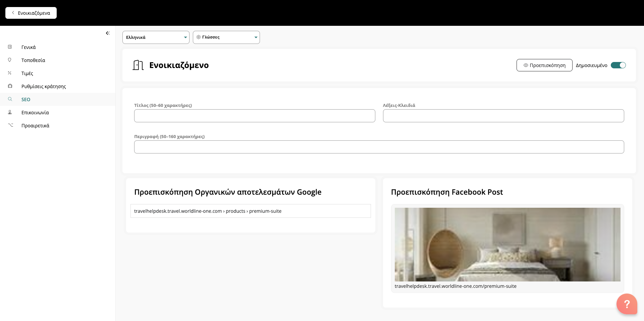
Task: Collapse the sidebar with double chevron
Action: [x=108, y=33]
